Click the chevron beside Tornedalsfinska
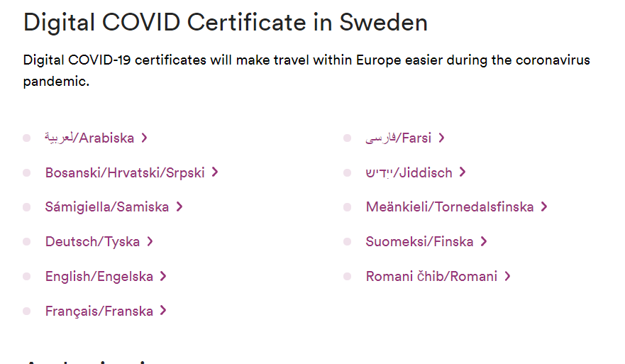 [x=544, y=207]
